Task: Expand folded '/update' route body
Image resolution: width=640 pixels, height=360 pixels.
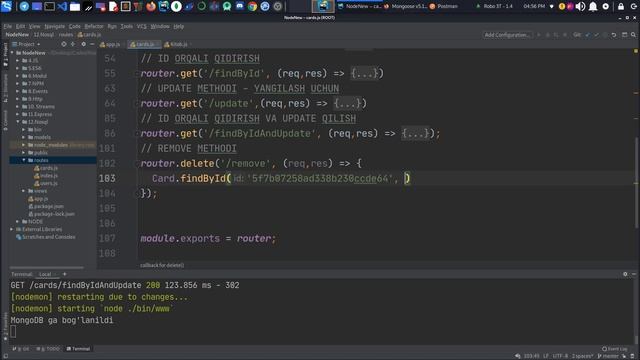Action: coord(347,104)
